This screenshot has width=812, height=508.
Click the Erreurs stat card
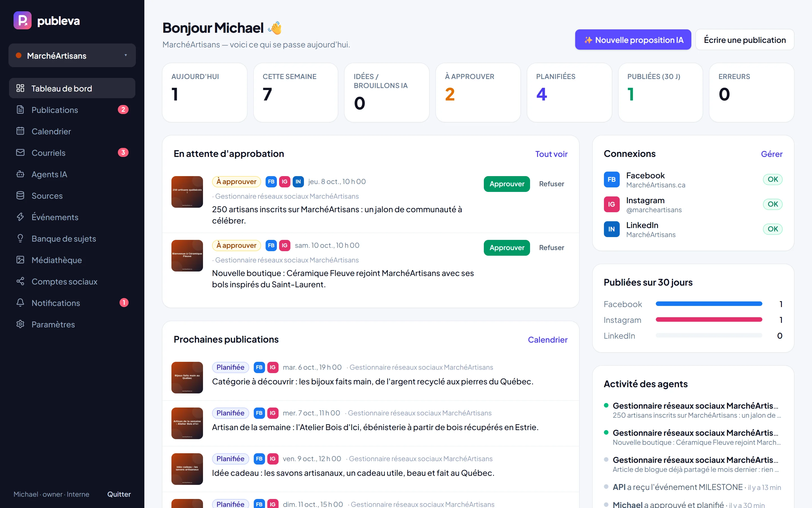[751, 92]
